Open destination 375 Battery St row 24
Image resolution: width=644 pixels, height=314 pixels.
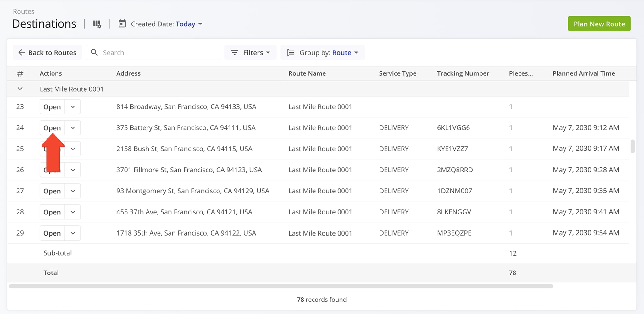[x=52, y=128]
